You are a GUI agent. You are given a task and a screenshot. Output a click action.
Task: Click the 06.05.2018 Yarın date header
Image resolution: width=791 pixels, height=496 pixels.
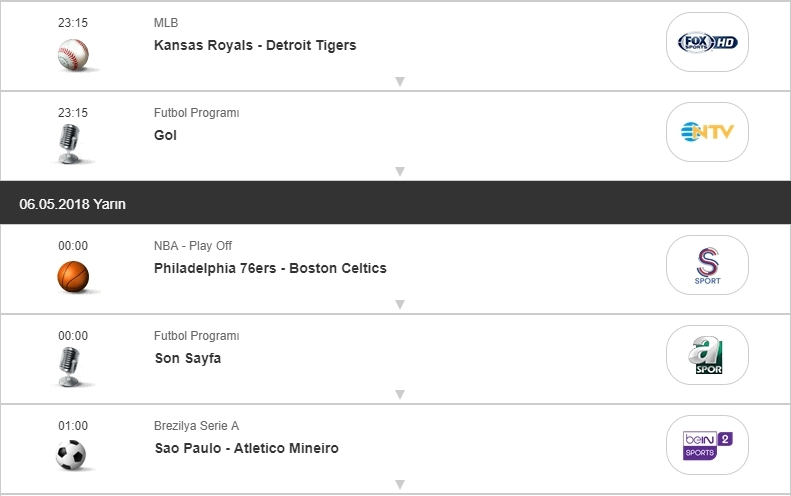pyautogui.click(x=72, y=204)
